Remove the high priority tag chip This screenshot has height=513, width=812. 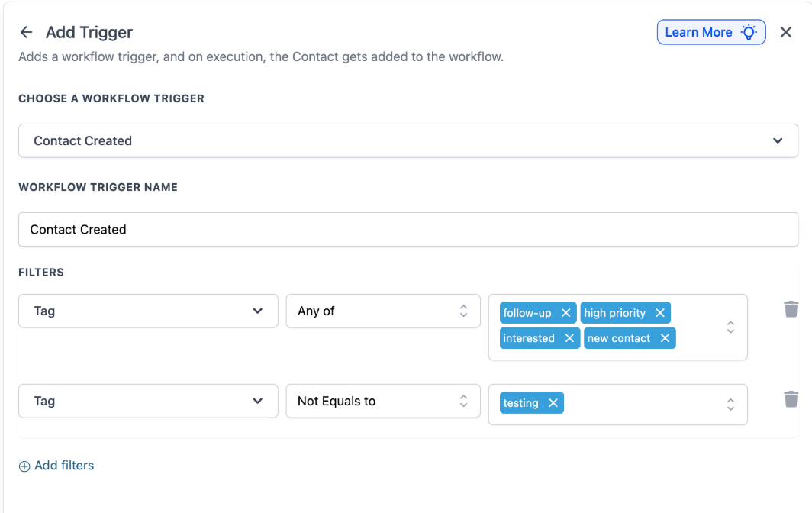tap(660, 313)
